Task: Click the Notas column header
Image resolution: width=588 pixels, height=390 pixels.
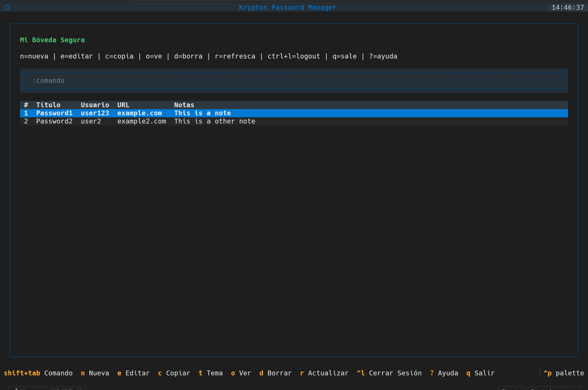Action: (x=184, y=105)
